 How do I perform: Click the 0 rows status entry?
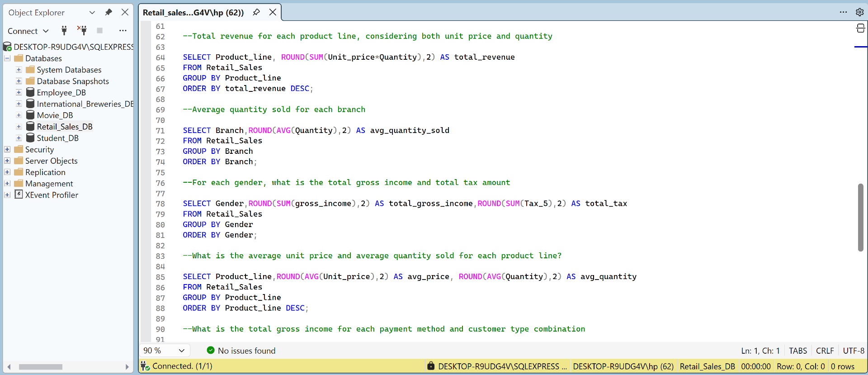(843, 366)
